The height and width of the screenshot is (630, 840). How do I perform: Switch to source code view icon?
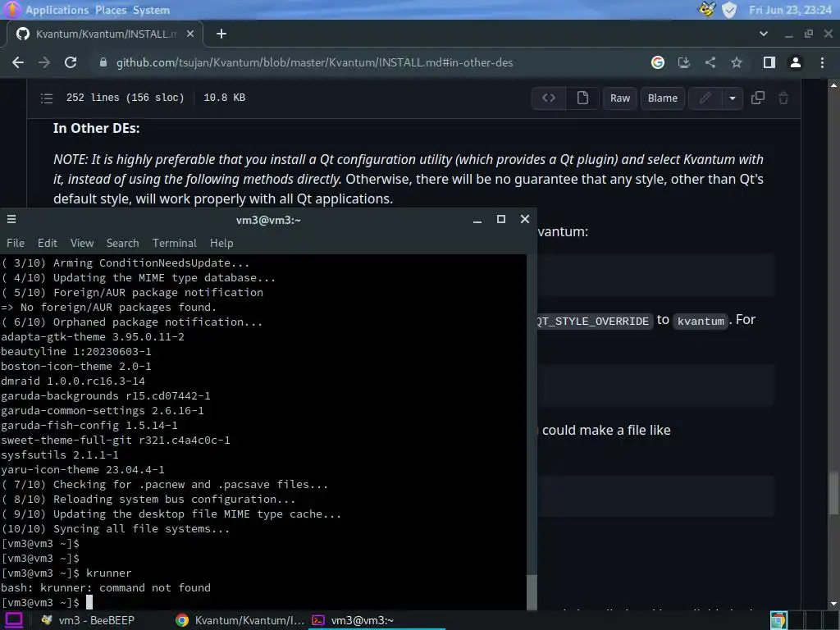click(x=549, y=98)
